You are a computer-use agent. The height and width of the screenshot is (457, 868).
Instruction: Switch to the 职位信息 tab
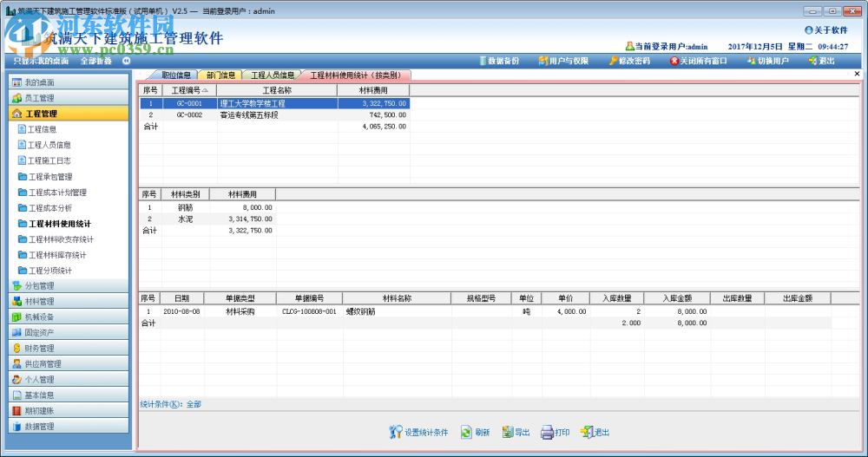[176, 75]
